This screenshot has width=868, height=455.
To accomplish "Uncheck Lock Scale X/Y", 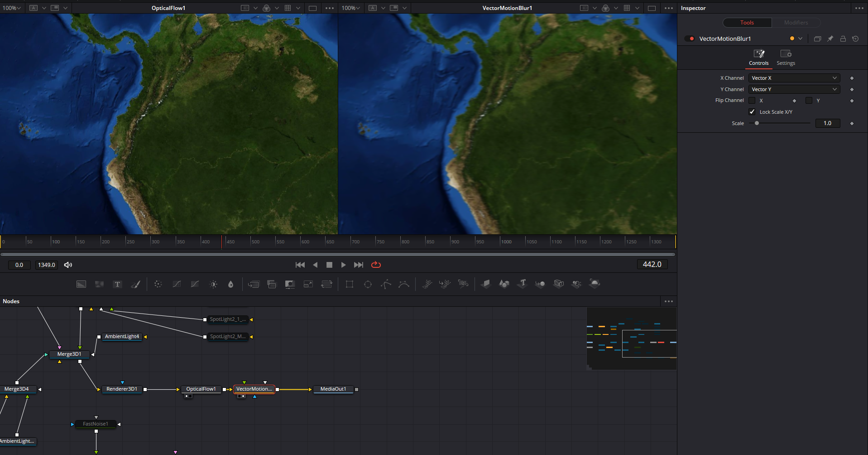I will (x=752, y=112).
